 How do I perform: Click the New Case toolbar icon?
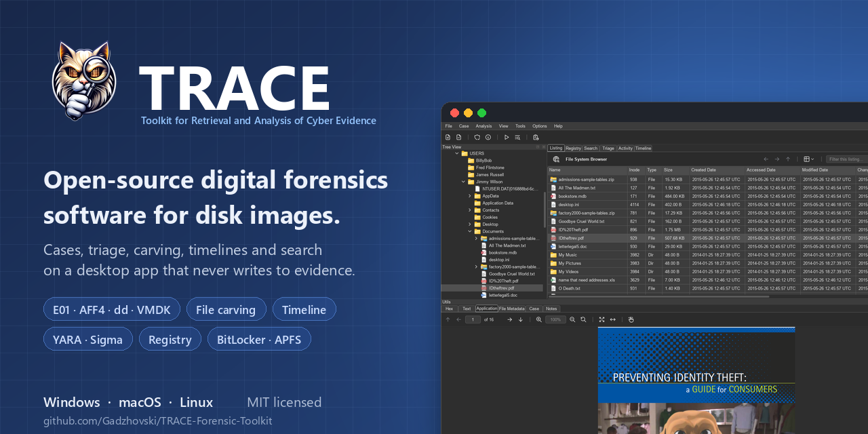448,137
